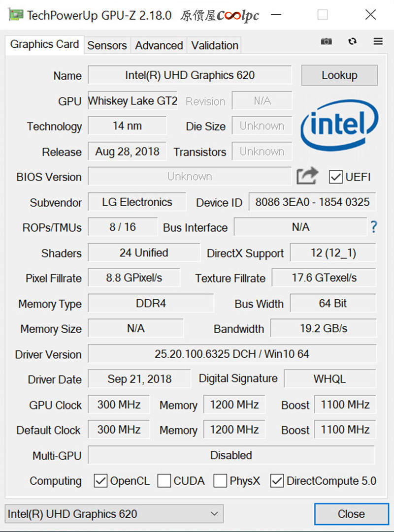
Task: Expand the Intel(R) UHD Graphics 620 dropdown
Action: [114, 514]
